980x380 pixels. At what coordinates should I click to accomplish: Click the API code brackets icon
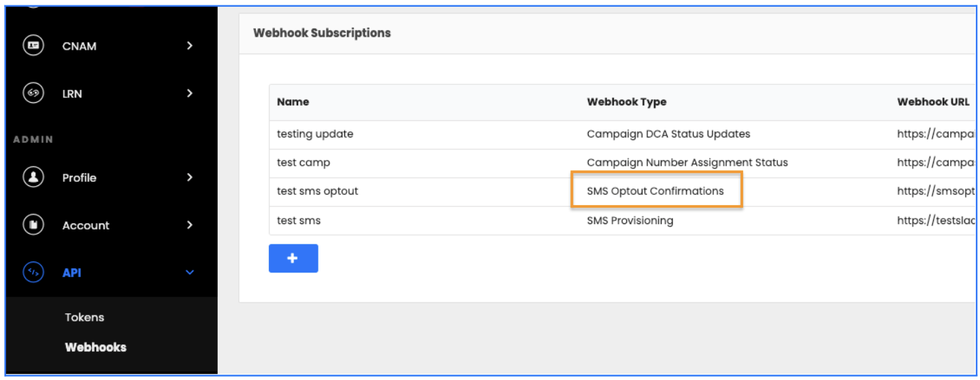click(33, 272)
